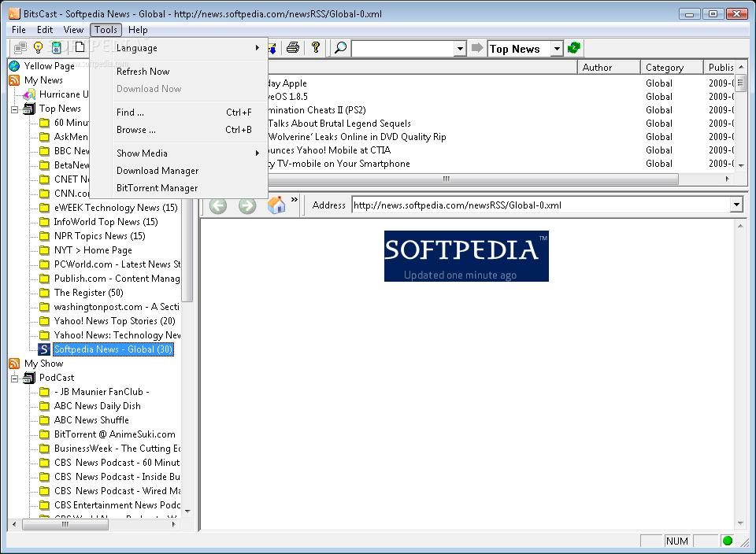Image resolution: width=756 pixels, height=554 pixels.
Task: Expand the Show Media submenu
Action: [x=179, y=153]
